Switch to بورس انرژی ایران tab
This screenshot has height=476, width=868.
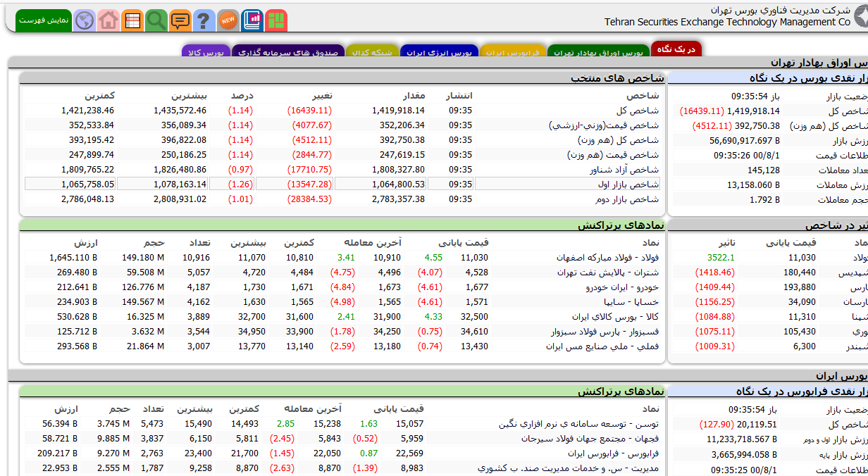439,52
